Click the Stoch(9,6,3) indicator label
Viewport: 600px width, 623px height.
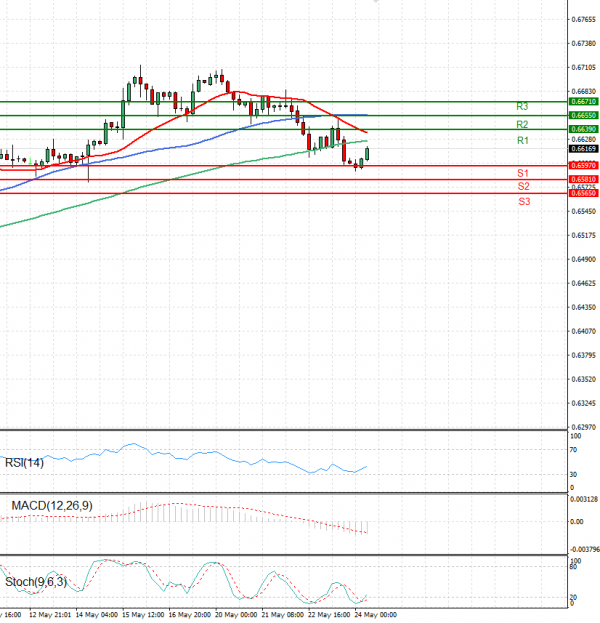(36, 582)
